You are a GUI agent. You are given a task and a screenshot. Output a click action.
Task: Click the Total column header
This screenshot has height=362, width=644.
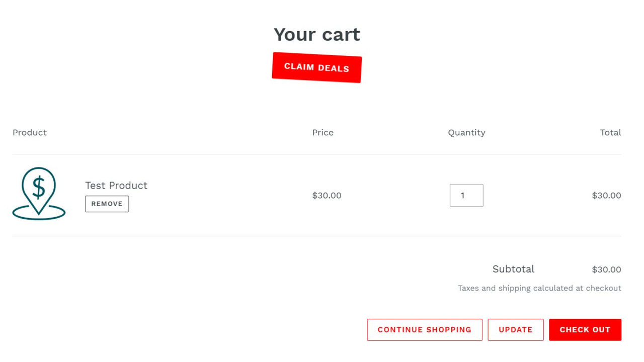tap(610, 132)
